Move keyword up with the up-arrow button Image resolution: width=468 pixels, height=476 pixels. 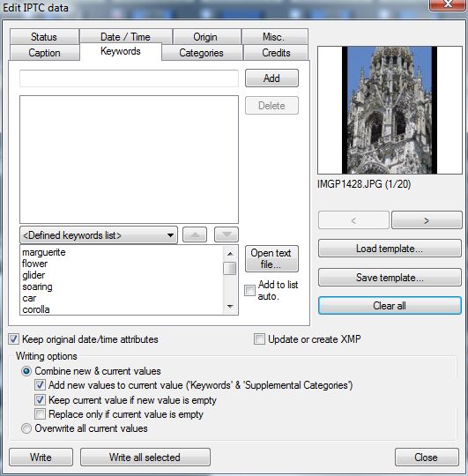[195, 234]
